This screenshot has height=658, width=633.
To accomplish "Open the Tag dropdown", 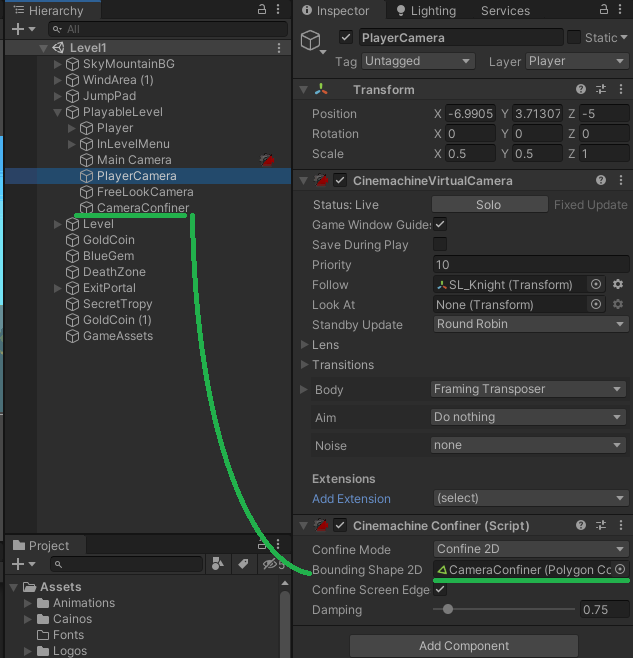I will (418, 61).
